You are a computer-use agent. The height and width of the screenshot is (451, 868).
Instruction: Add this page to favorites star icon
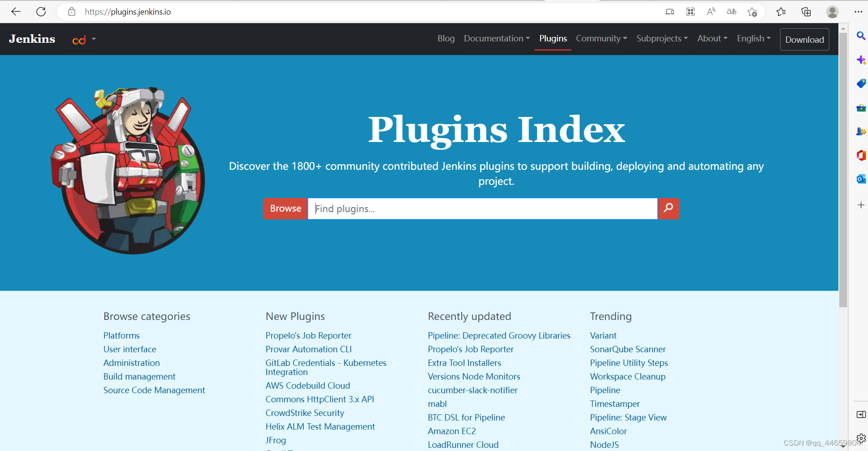[x=752, y=12]
